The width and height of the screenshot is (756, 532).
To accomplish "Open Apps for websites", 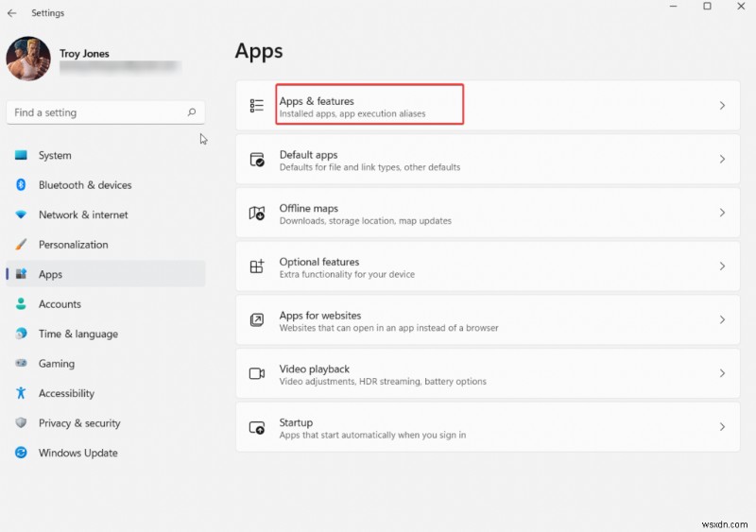I will point(488,319).
